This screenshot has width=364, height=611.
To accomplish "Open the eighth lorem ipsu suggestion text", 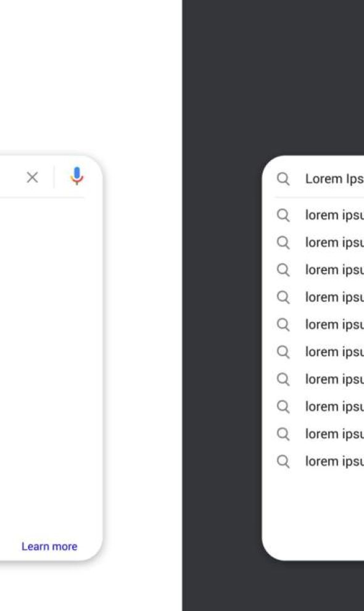I will coord(334,407).
